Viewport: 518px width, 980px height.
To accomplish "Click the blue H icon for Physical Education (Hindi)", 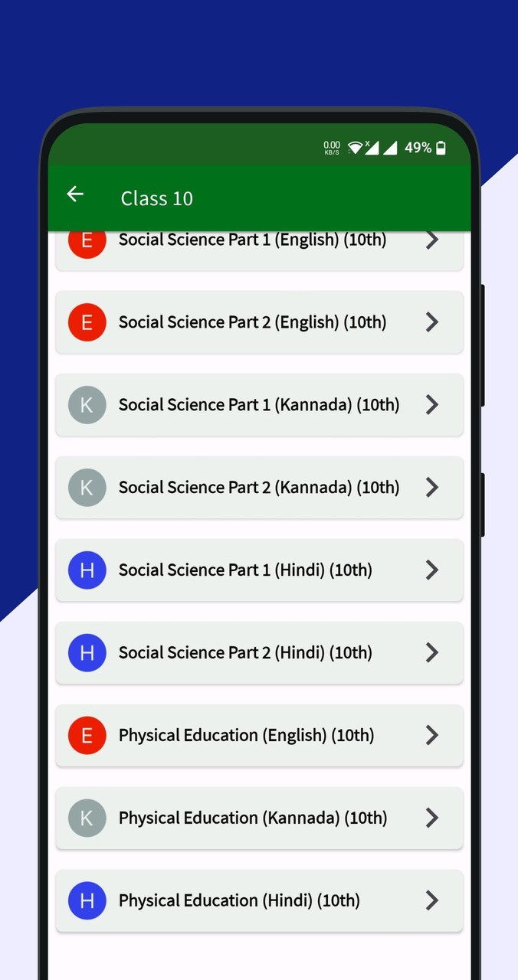I will 87,900.
